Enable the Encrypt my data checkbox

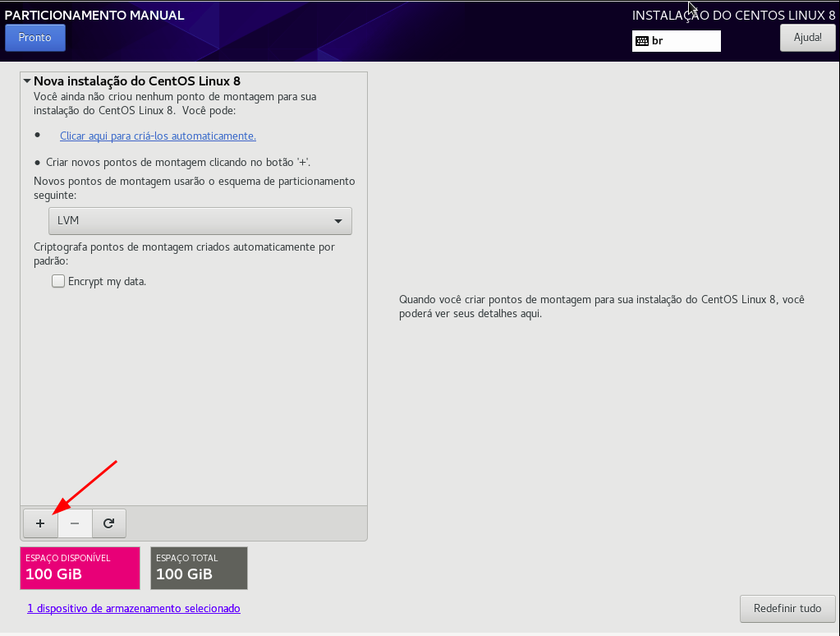[x=57, y=281]
